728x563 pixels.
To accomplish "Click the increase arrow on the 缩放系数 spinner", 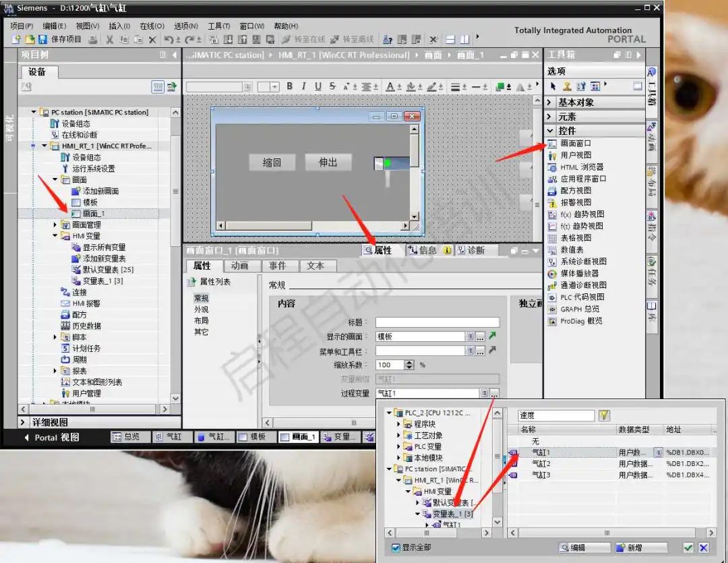I will tap(409, 362).
